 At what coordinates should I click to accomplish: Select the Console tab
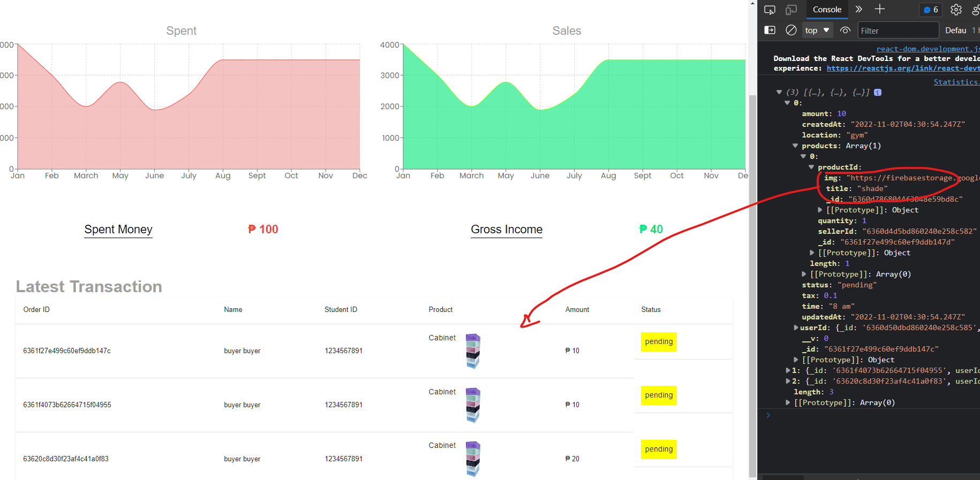[x=827, y=10]
